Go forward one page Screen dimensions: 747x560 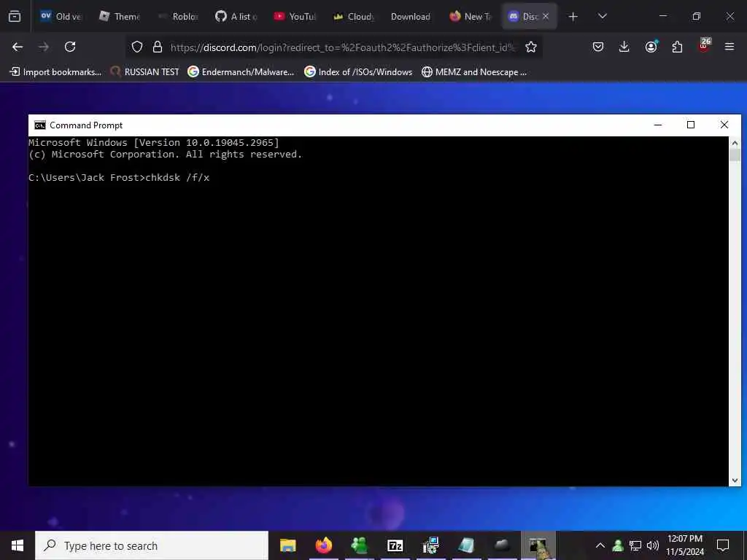click(44, 47)
